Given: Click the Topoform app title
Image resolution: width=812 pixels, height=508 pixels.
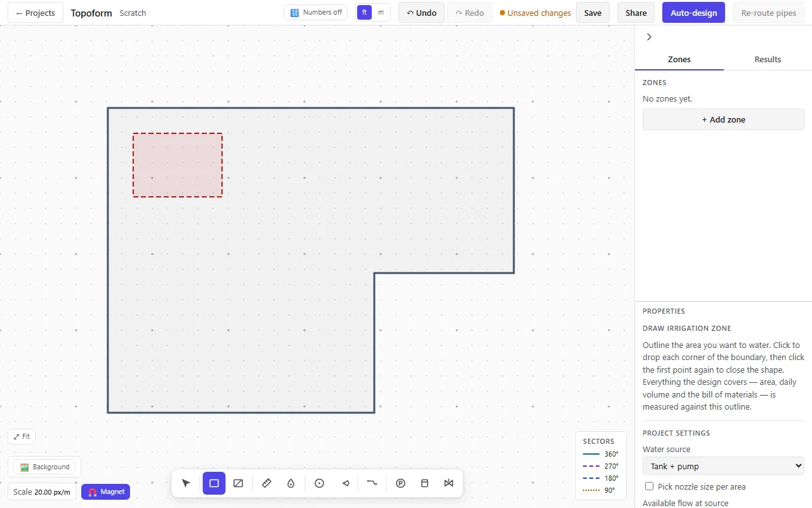Looking at the screenshot, I should point(91,13).
